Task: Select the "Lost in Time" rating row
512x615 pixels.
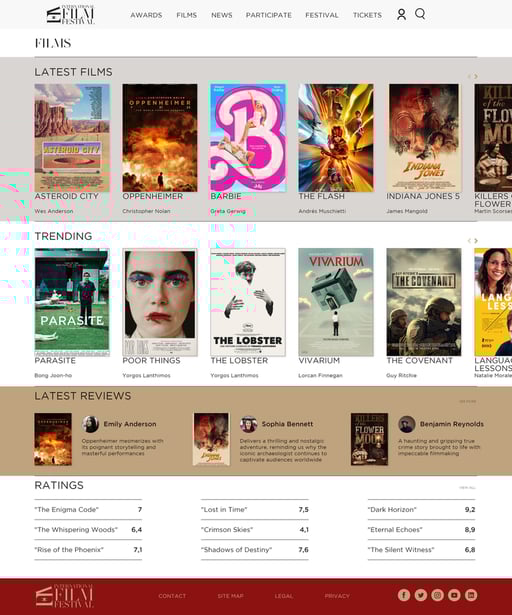Action: click(255, 509)
